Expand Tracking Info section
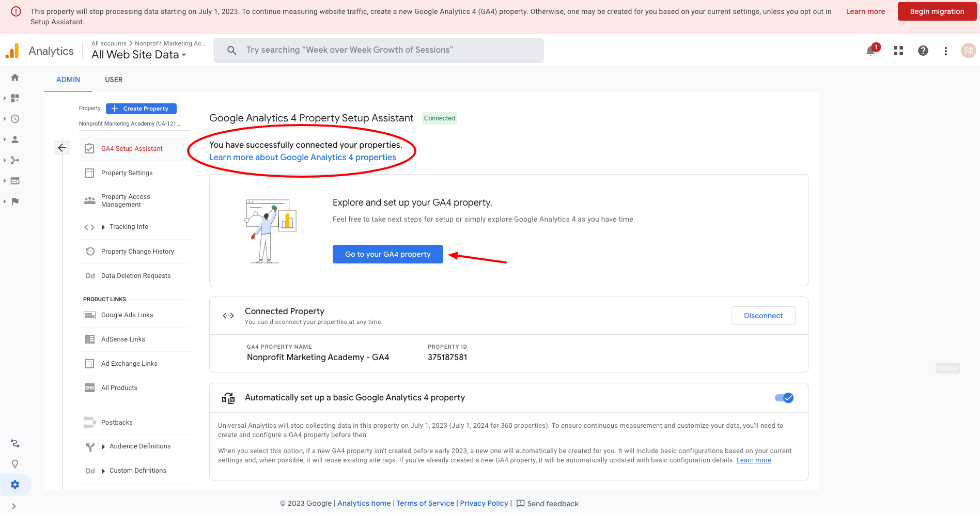Screen dimensions: 980x513 click(103, 227)
